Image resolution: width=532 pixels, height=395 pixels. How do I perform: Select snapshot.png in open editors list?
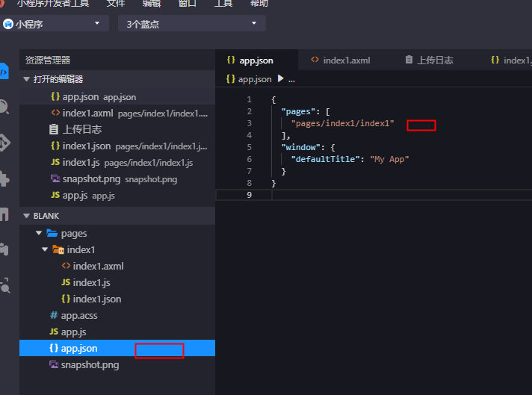click(x=117, y=178)
